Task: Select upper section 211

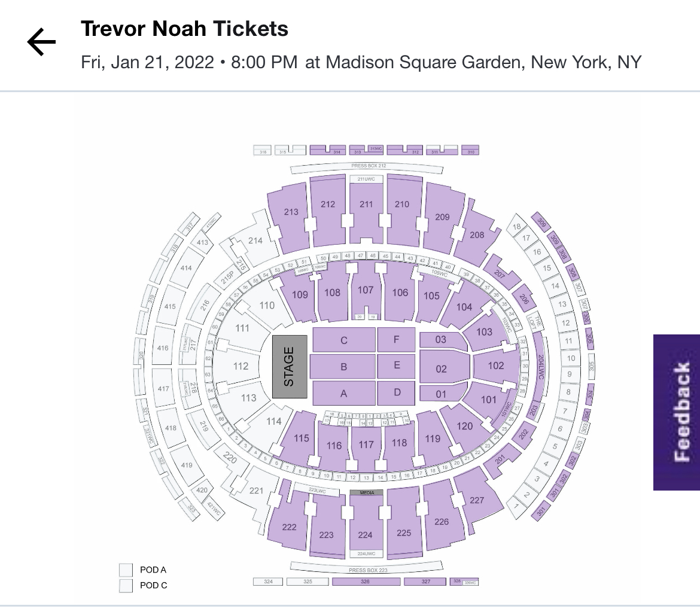Action: click(x=366, y=205)
